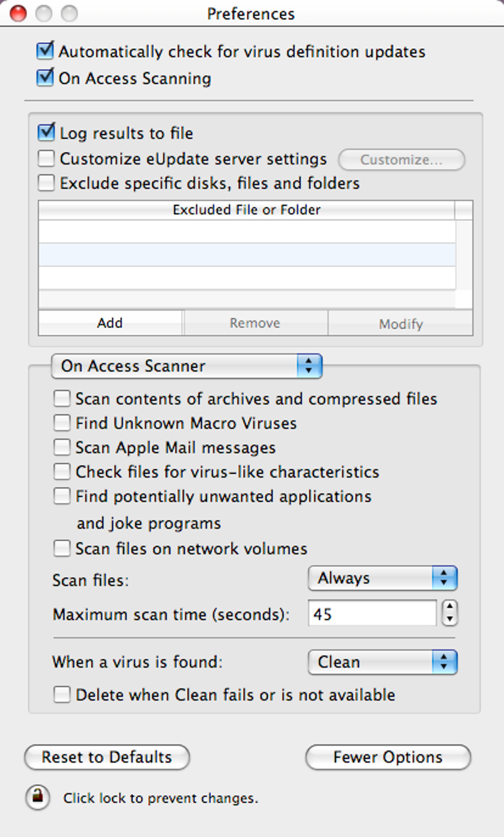Toggle Log results to file checkbox

46,132
